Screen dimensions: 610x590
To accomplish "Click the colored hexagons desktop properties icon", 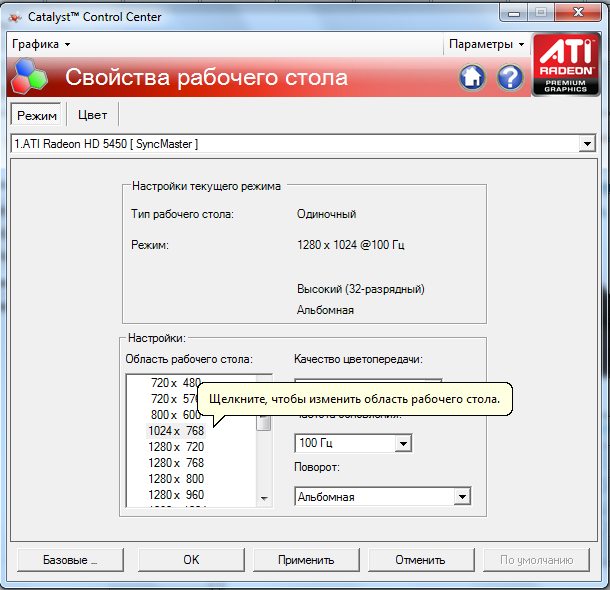I will click(x=29, y=77).
